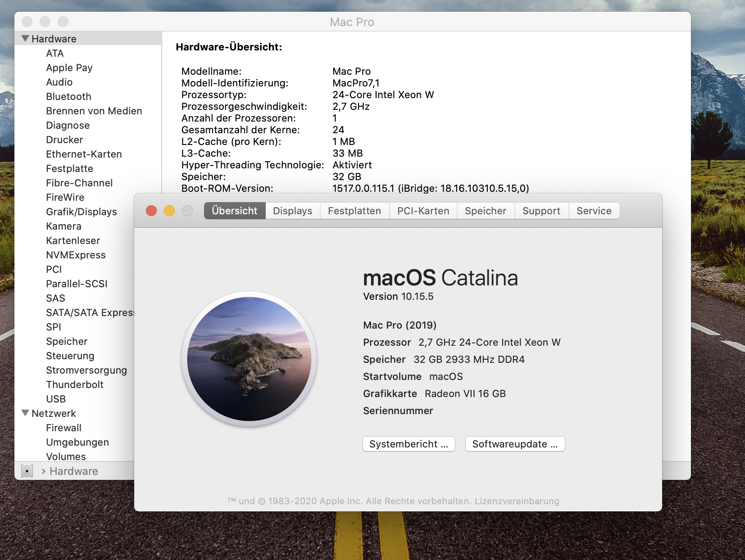The width and height of the screenshot is (745, 560).
Task: Open the Lizenzvereinbarung link
Action: (517, 501)
